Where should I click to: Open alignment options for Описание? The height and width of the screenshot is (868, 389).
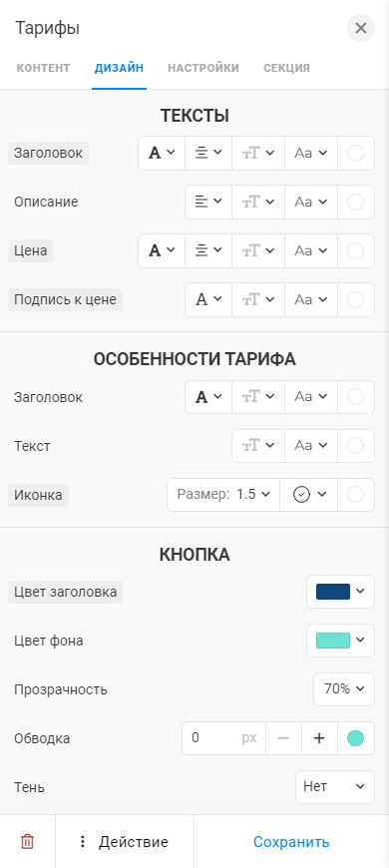pyautogui.click(x=208, y=203)
